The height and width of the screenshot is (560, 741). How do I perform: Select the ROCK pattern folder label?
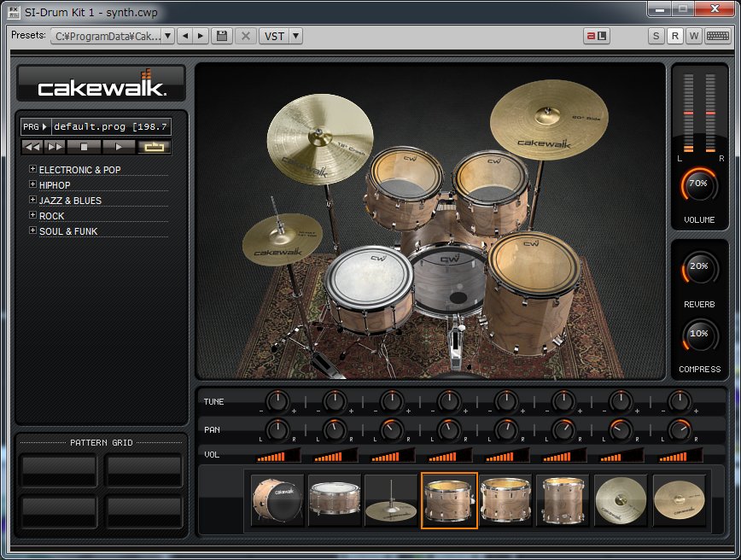click(51, 216)
